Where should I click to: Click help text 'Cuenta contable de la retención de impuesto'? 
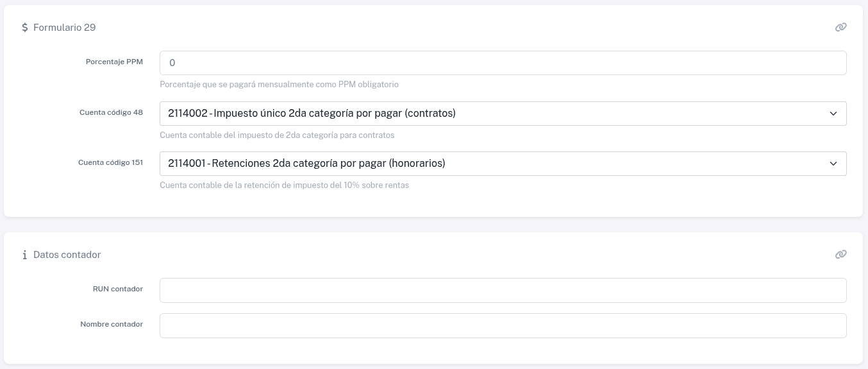click(x=284, y=185)
